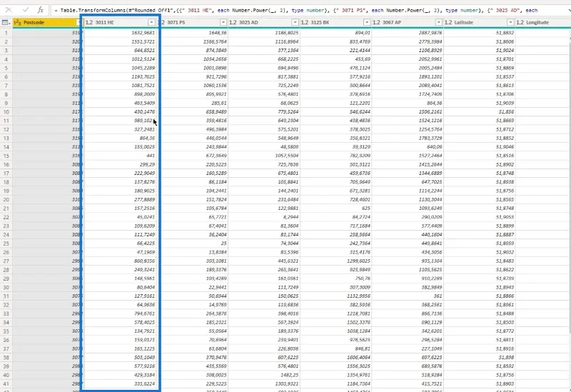Screen dimensions: 571x392
Task: Click cell value 1648,36
Action: coord(218,33)
